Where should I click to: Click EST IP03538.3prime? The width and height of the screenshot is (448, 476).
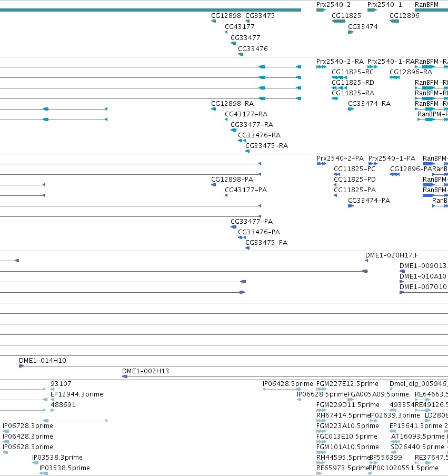[x=57, y=458]
